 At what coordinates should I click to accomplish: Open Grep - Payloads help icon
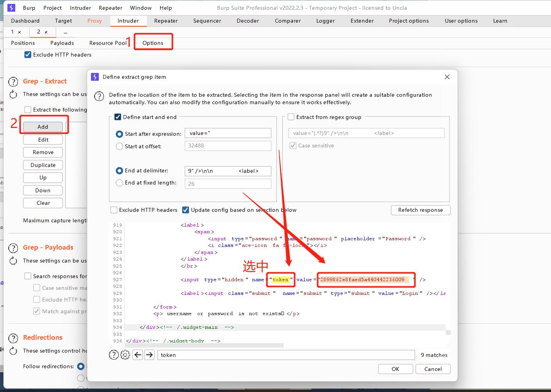point(13,248)
